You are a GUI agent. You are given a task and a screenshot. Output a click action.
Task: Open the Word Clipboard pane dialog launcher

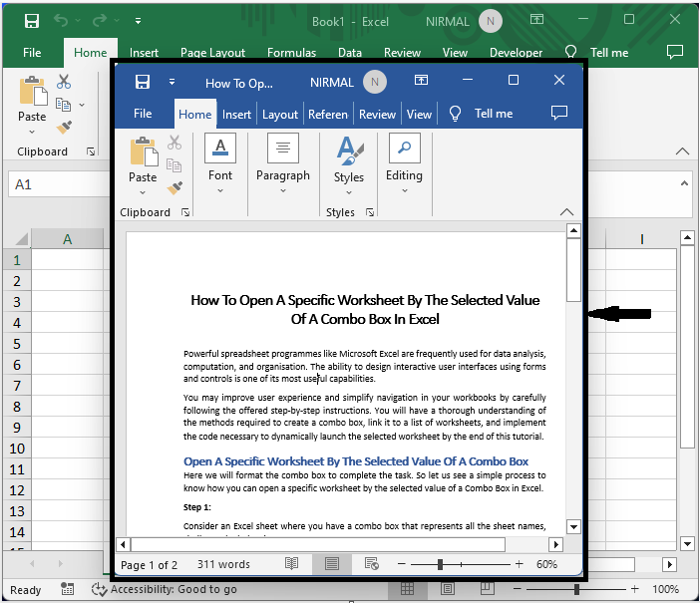click(x=186, y=212)
